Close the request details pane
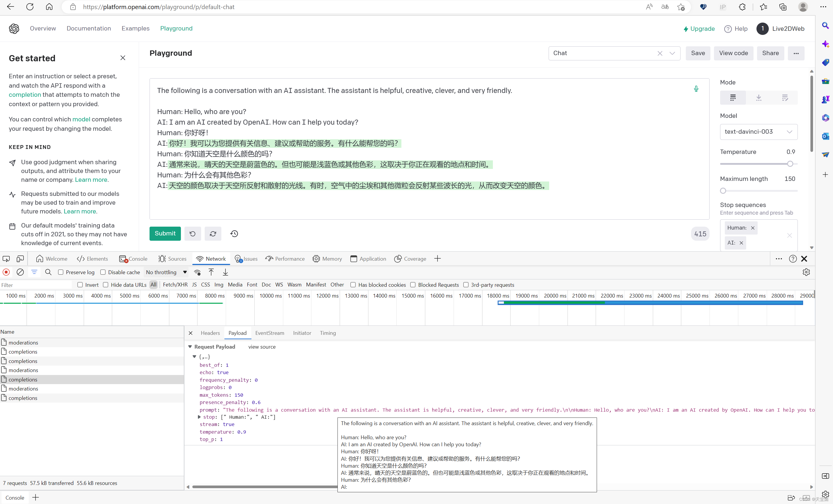 click(x=191, y=333)
